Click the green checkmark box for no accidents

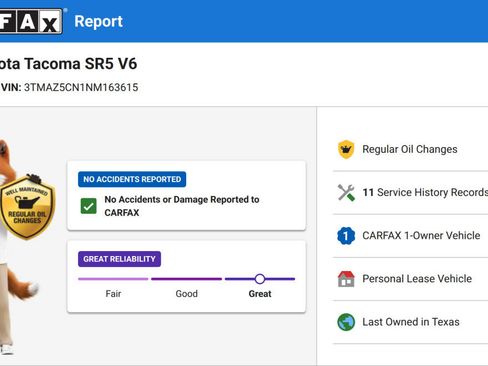click(x=89, y=206)
